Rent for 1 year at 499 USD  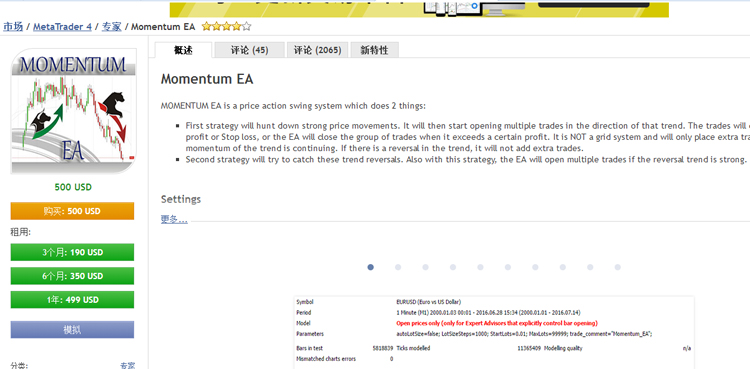point(72,300)
